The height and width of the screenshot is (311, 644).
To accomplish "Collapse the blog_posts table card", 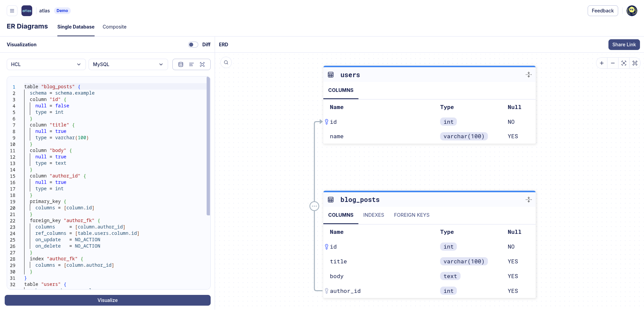I will point(529,200).
